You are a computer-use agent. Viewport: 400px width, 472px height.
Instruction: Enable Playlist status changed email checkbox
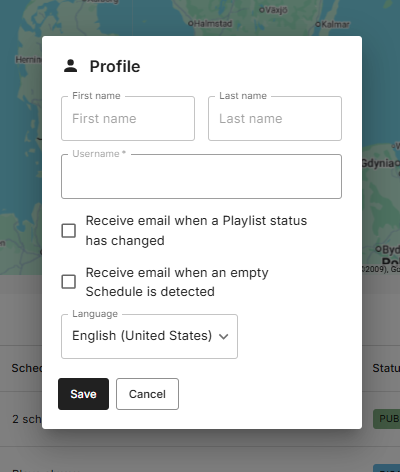pyautogui.click(x=69, y=231)
